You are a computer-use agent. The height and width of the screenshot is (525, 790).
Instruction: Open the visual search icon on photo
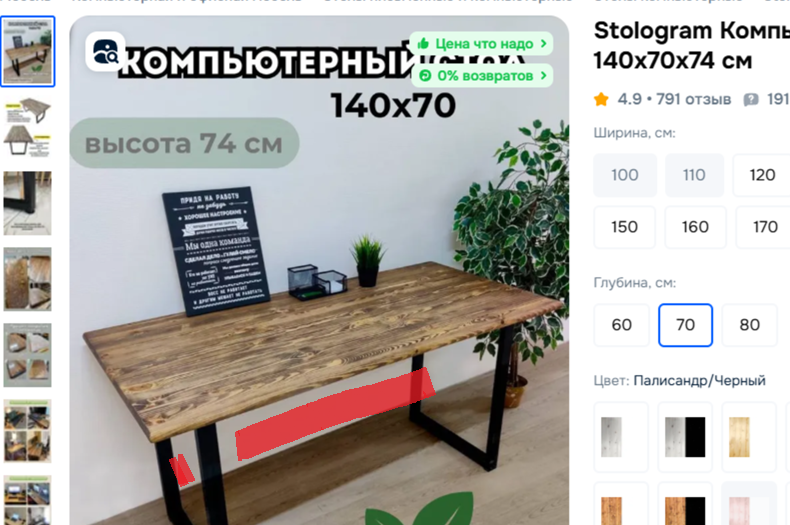click(105, 51)
